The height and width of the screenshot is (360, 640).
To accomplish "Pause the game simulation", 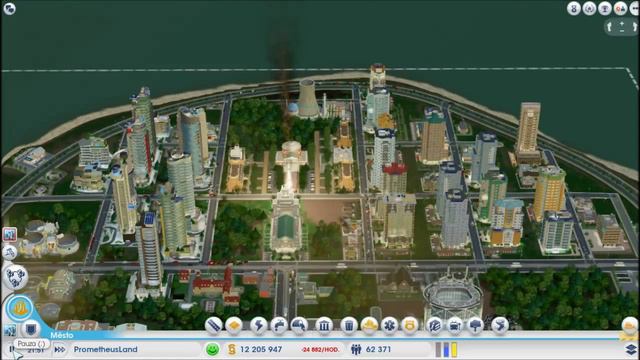I will [x=11, y=350].
